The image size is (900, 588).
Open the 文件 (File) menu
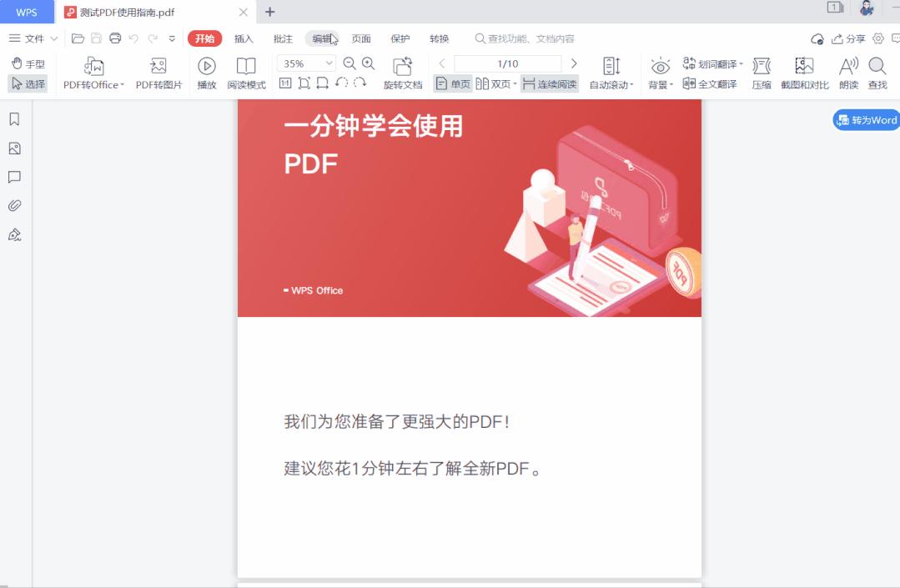[33, 38]
